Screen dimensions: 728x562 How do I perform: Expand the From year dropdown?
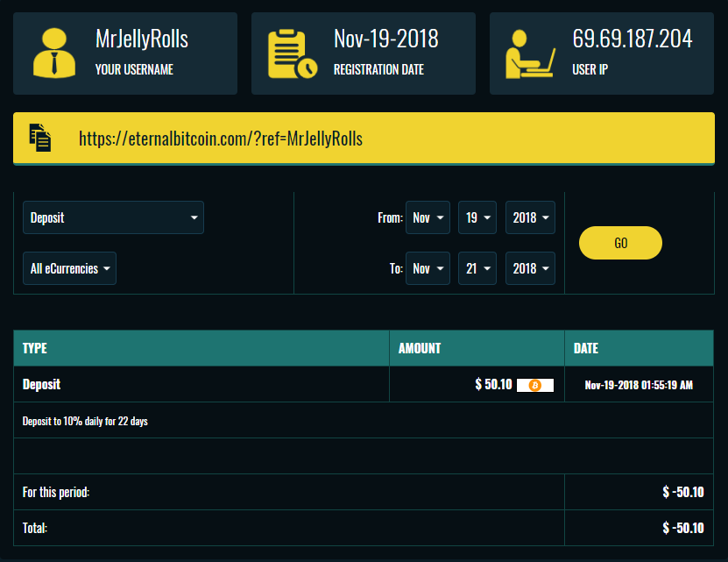530,217
